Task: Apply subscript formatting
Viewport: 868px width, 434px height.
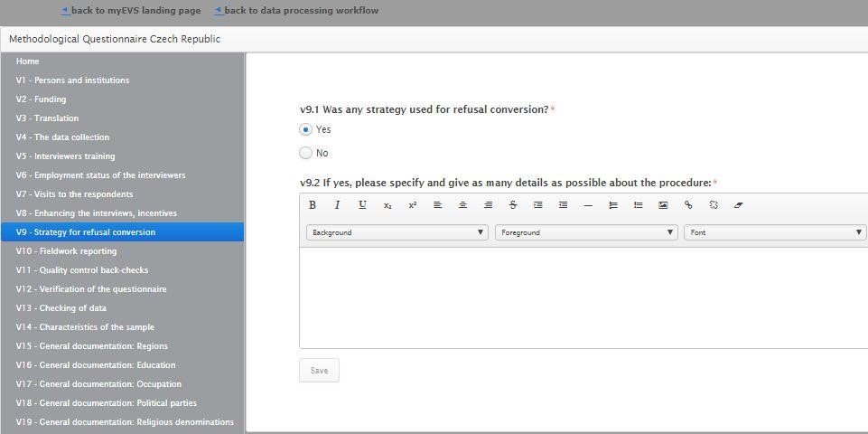Action: pos(387,205)
